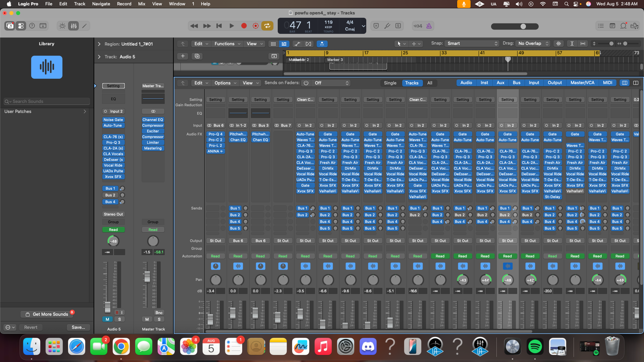Go to beginning of project

tap(219, 26)
